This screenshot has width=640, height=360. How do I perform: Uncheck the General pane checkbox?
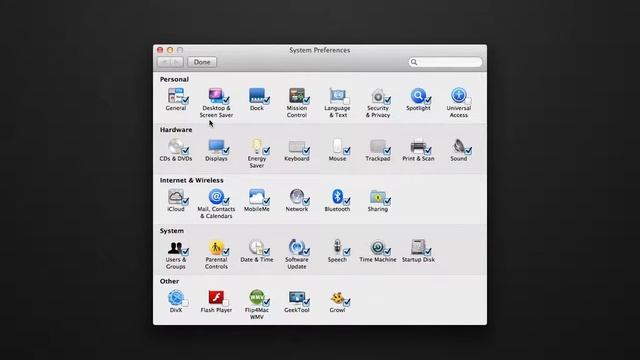click(x=185, y=100)
